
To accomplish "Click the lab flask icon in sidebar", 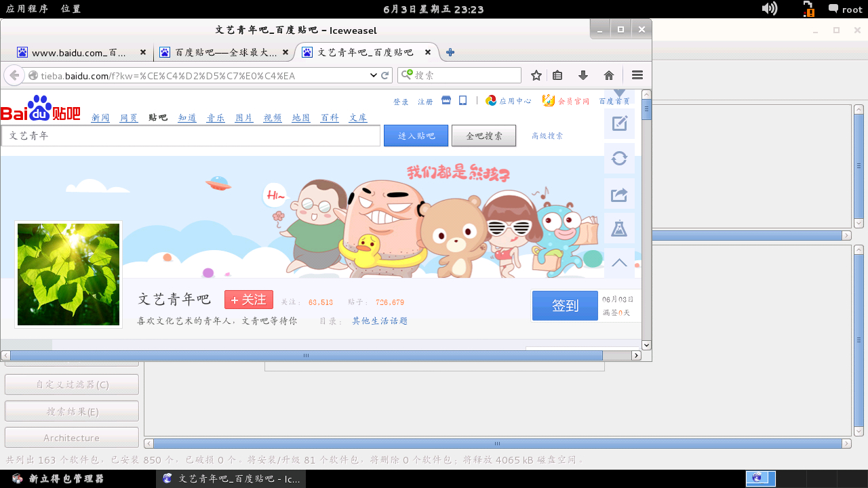I will [619, 228].
